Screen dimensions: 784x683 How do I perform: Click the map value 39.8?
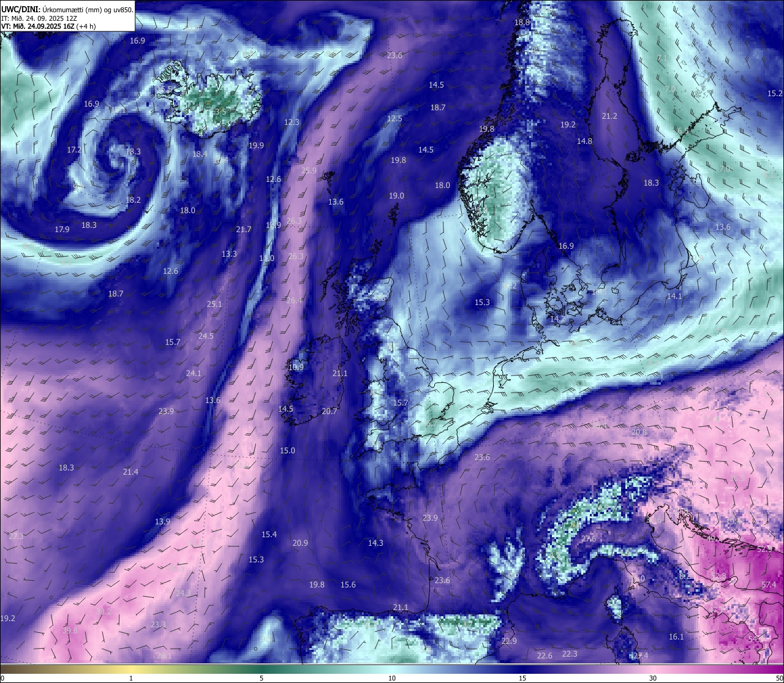[70, 630]
